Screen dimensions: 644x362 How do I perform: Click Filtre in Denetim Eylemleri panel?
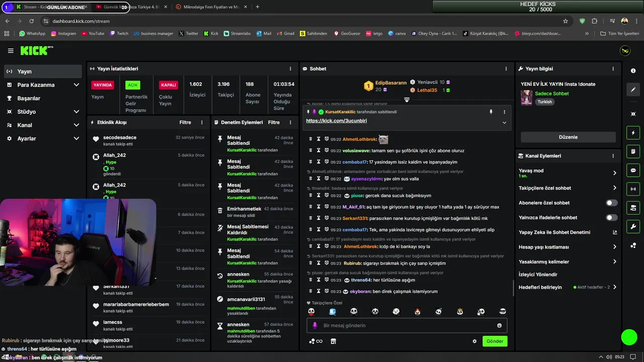pyautogui.click(x=274, y=122)
